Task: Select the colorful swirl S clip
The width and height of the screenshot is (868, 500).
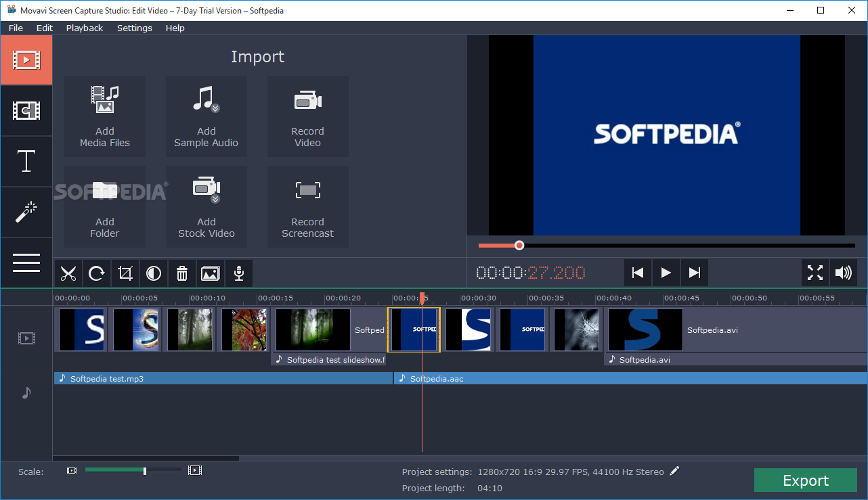Action: click(136, 329)
